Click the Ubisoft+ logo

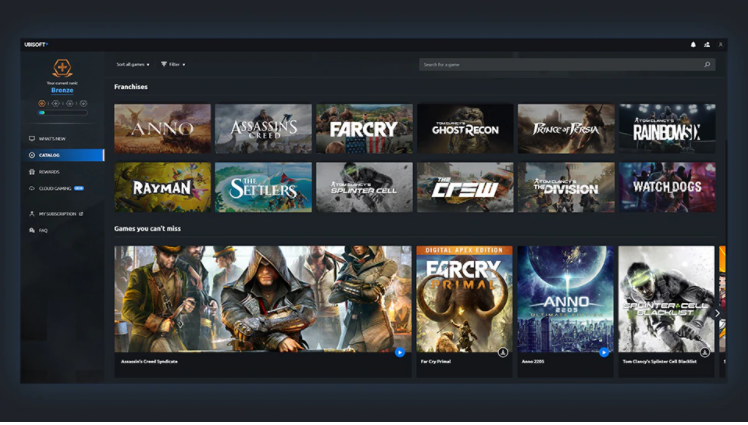(x=36, y=45)
